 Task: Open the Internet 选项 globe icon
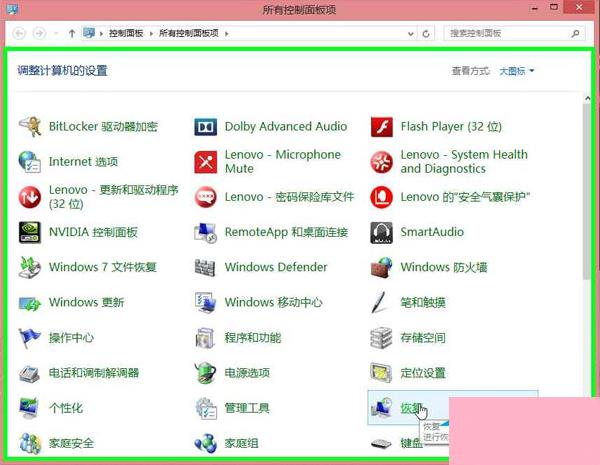coord(30,162)
